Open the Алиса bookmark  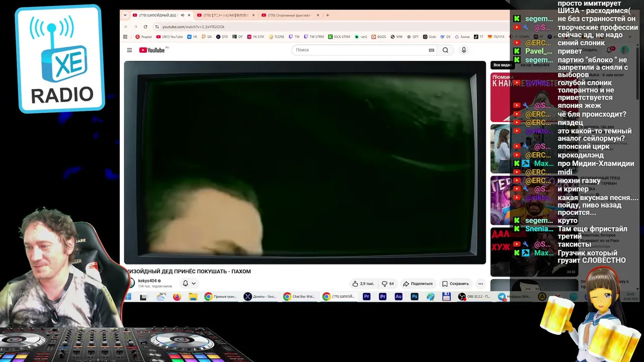click(x=463, y=37)
